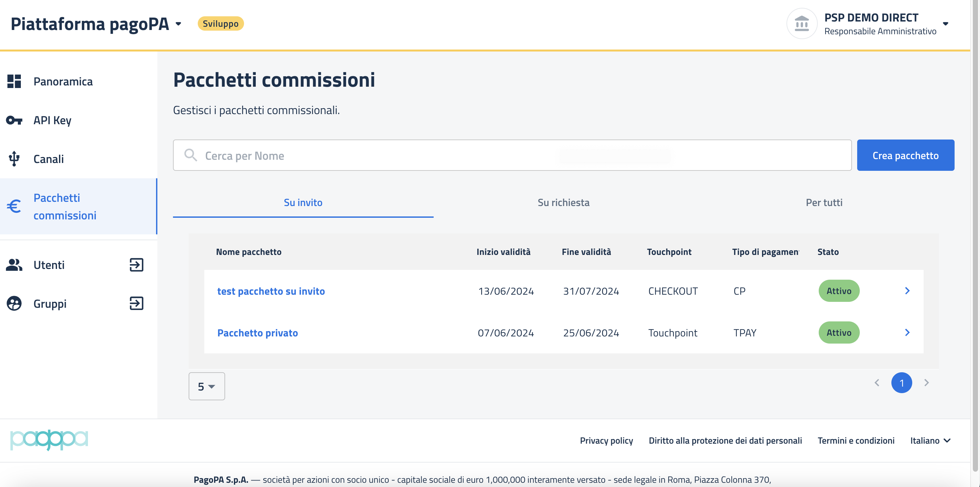Viewport: 980px width, 487px height.
Task: Open details arrow for test pacchetto su invito
Action: [907, 291]
